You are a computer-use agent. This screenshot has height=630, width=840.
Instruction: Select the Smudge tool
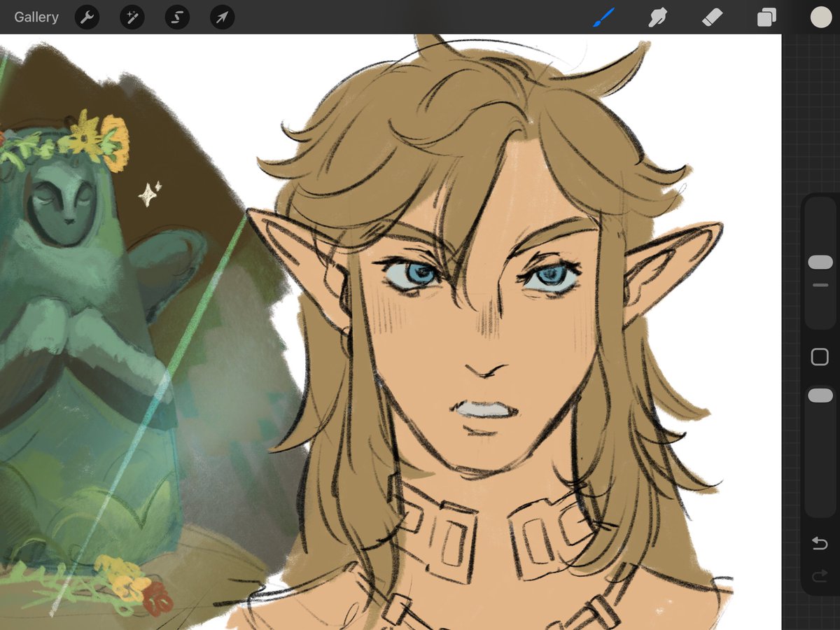[657, 17]
